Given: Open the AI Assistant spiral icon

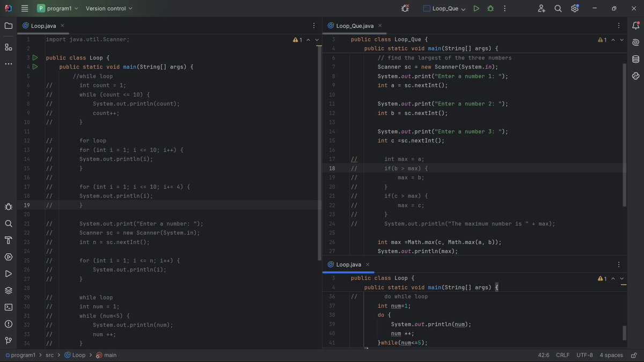Looking at the screenshot, I should tap(636, 42).
